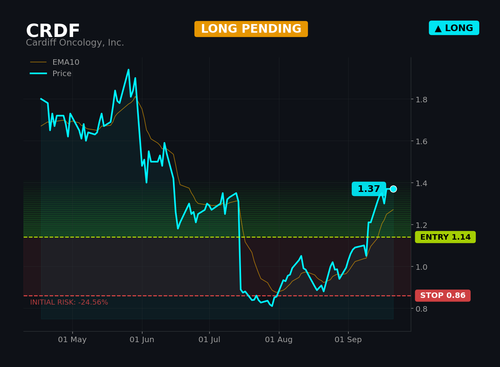Viewport: 500px width, 367px height.
Task: Click the 1.37 current price label
Action: pyautogui.click(x=369, y=189)
